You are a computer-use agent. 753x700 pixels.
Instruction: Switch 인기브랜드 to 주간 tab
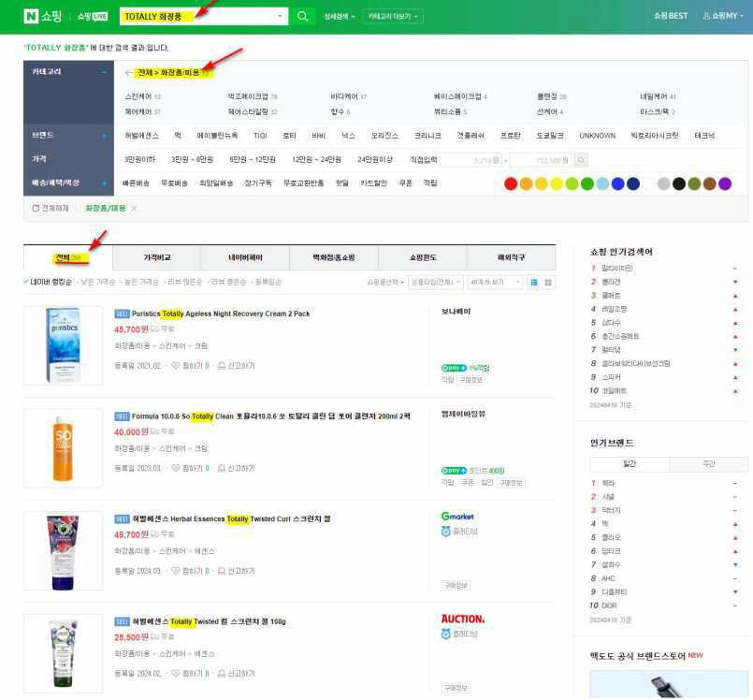(x=709, y=463)
